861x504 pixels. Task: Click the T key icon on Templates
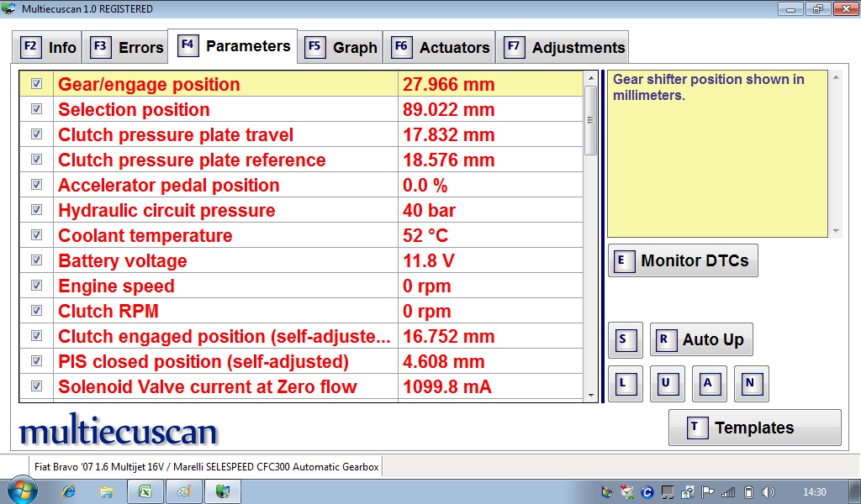coord(696,428)
